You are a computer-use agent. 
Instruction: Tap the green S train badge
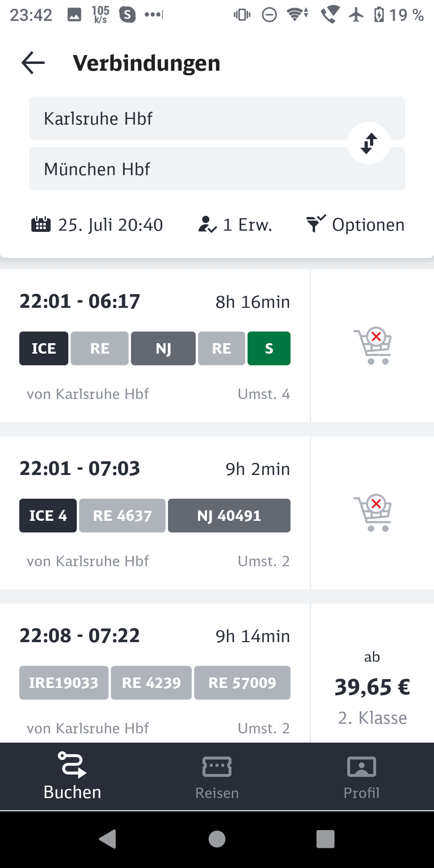coord(269,348)
